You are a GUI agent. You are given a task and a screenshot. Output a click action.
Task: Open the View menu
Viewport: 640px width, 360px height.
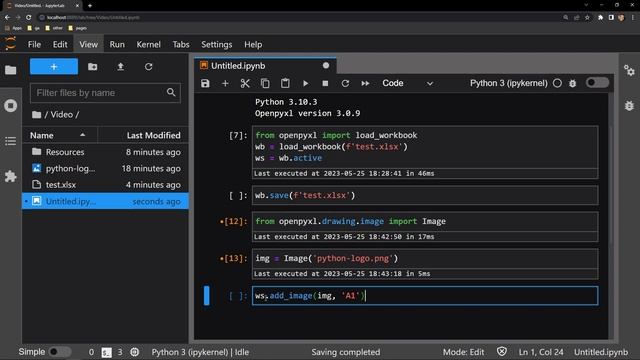point(89,44)
